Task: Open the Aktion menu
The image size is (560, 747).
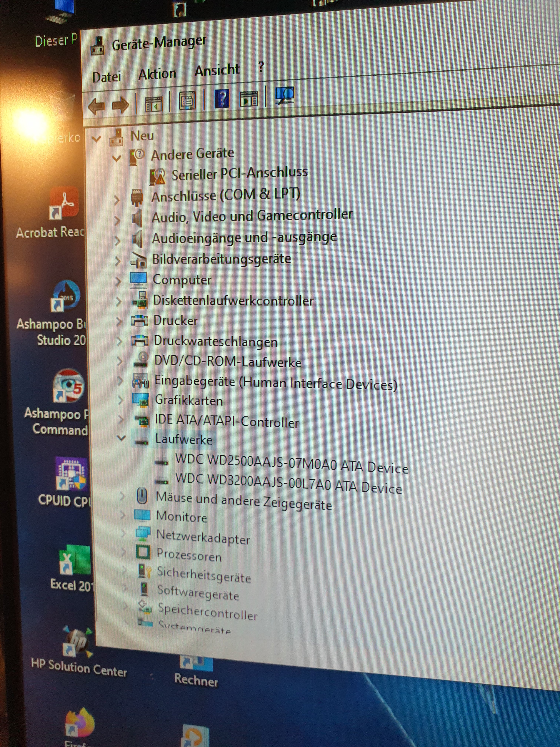Action: (157, 74)
